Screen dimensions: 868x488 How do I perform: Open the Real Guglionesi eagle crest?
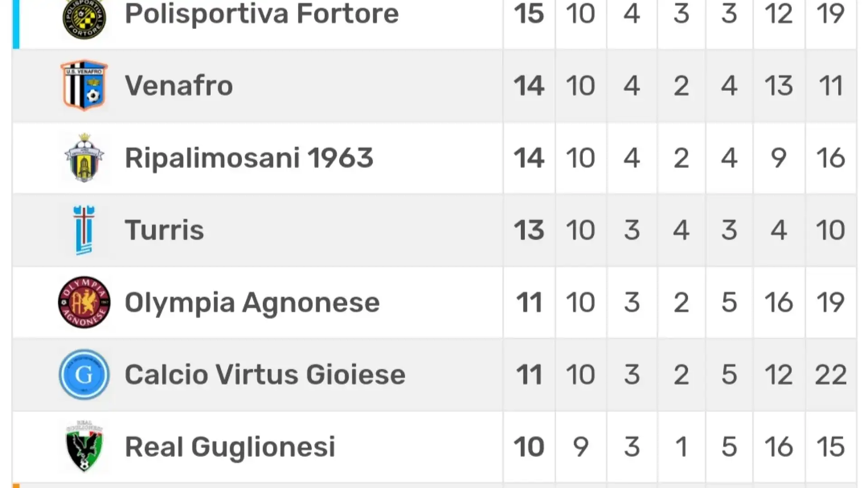(84, 446)
